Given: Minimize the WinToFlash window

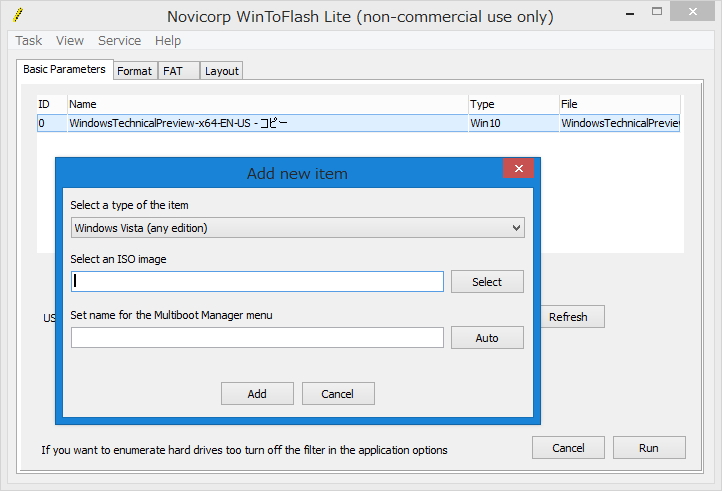Looking at the screenshot, I should click(630, 13).
